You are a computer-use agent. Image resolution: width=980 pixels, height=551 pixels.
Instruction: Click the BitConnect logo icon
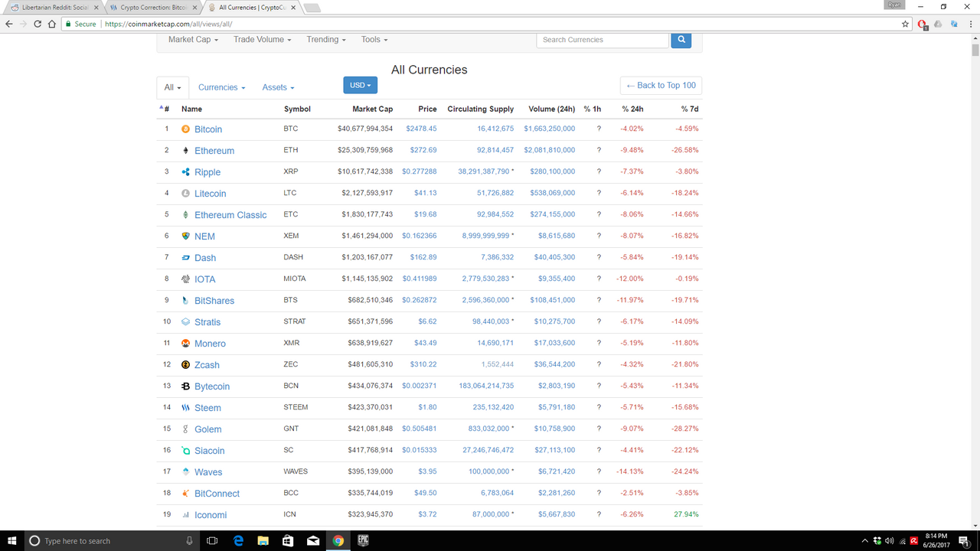pyautogui.click(x=185, y=494)
